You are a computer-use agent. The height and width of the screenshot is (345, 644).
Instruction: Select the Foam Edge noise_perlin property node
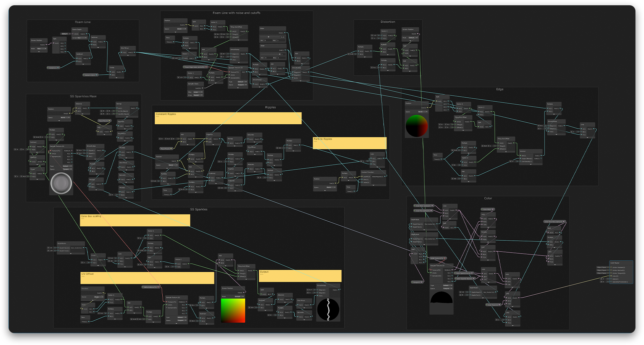click(x=195, y=67)
